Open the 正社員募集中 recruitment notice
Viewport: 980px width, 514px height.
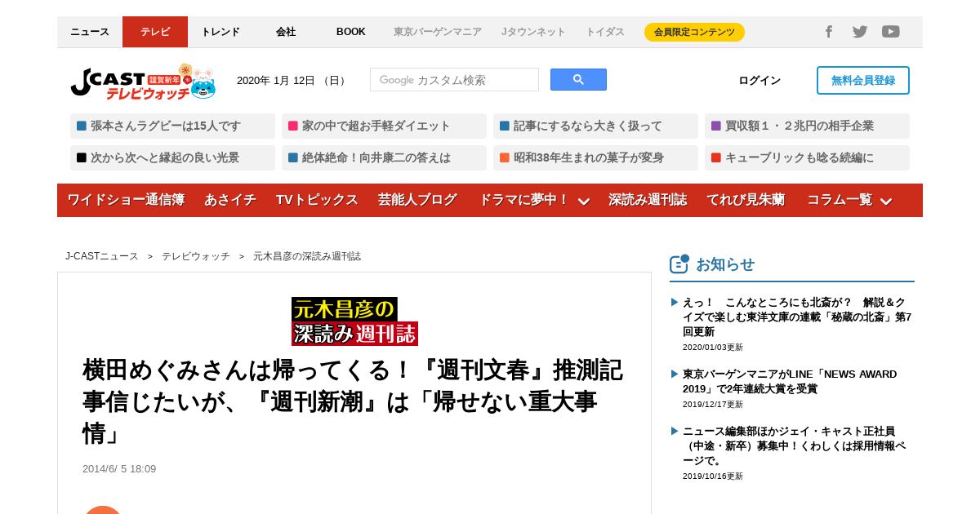[794, 445]
